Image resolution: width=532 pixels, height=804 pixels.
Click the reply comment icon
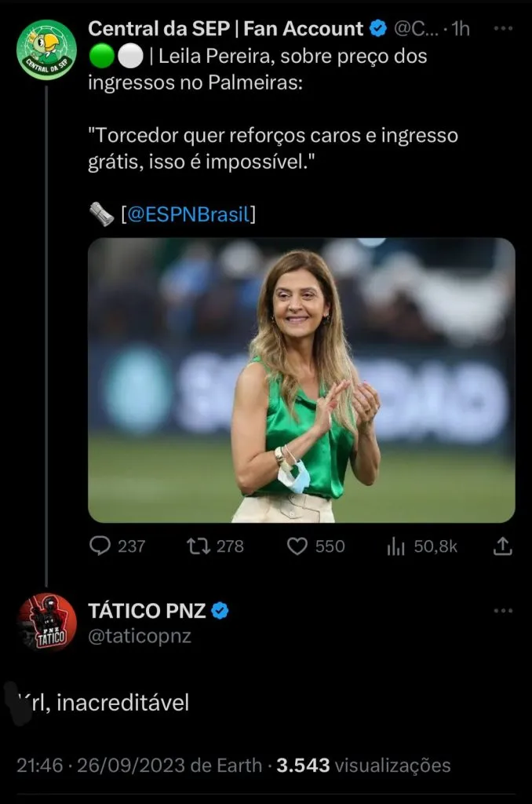tap(100, 546)
